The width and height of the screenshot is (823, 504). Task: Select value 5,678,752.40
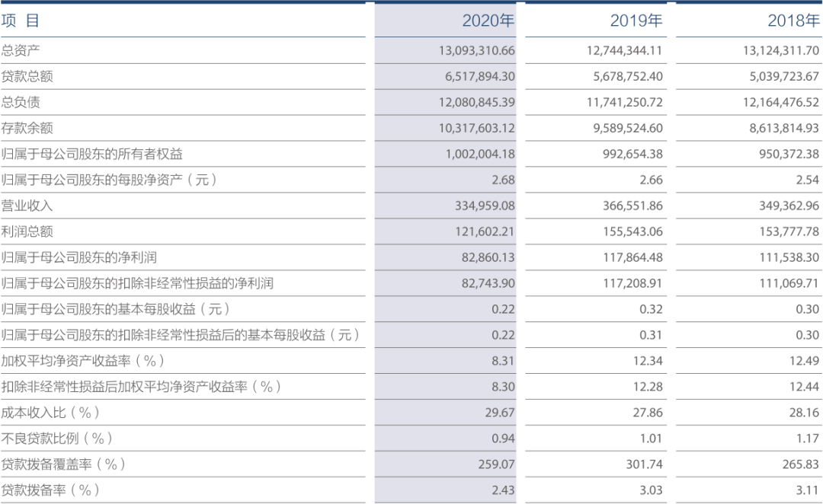click(628, 77)
